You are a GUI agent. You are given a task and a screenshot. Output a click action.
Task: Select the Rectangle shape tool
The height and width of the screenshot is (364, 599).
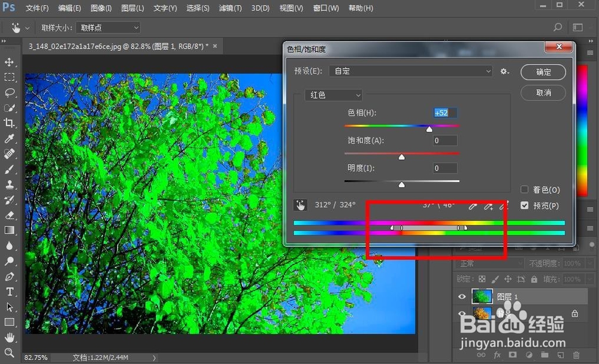coord(9,322)
